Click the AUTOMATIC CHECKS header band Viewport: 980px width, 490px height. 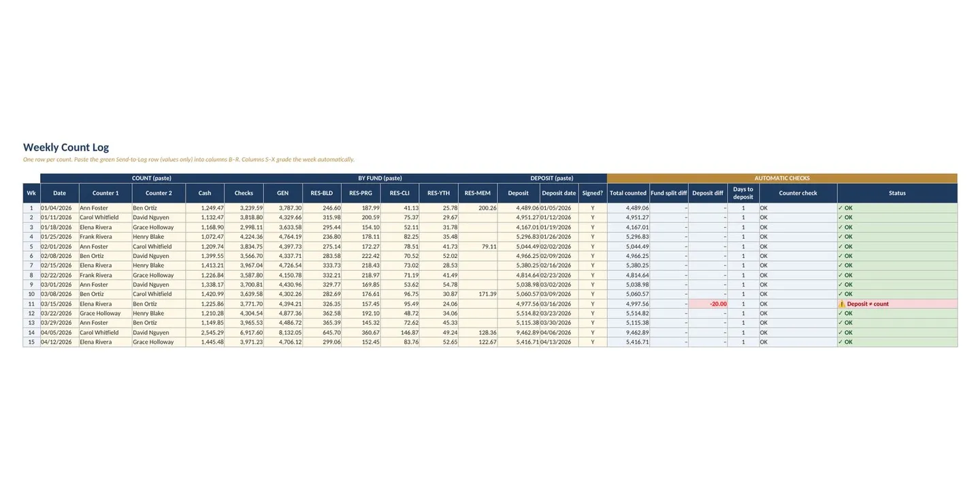[782, 178]
